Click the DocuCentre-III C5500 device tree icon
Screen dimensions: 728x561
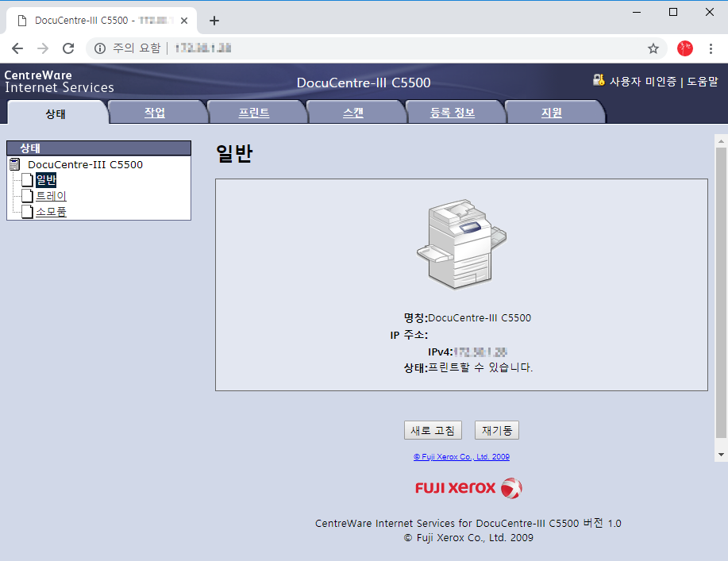click(x=15, y=164)
